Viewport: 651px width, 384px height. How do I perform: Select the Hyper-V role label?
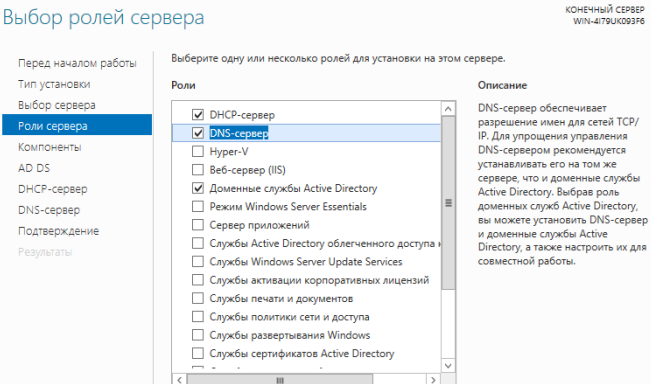229,152
